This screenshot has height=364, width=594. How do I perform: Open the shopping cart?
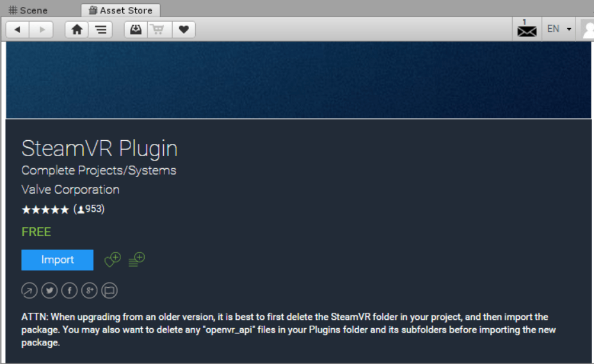[x=160, y=29]
